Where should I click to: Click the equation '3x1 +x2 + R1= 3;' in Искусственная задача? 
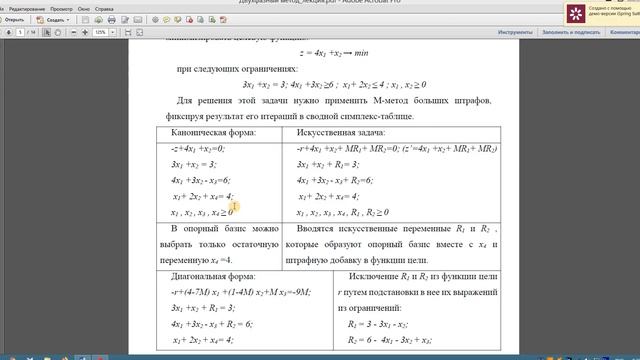pyautogui.click(x=328, y=165)
